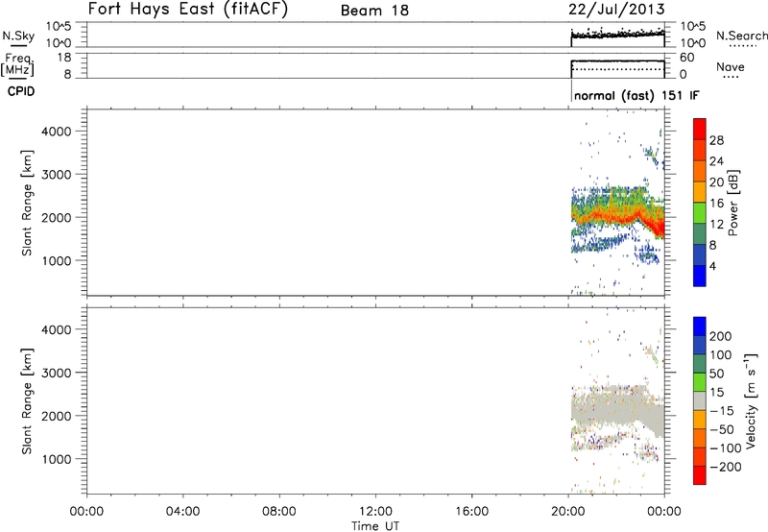
Task: Click the 'Nave' legend label
Action: point(731,66)
